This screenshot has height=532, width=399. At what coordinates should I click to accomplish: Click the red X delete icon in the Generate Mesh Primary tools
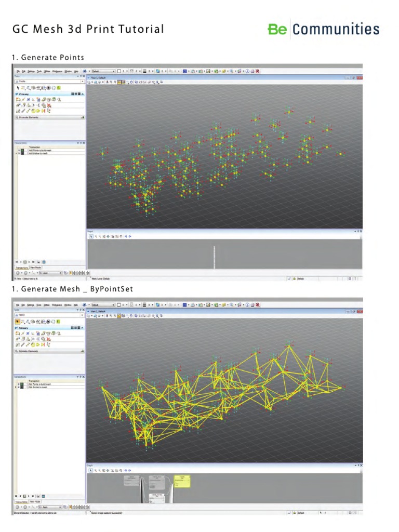click(x=49, y=339)
